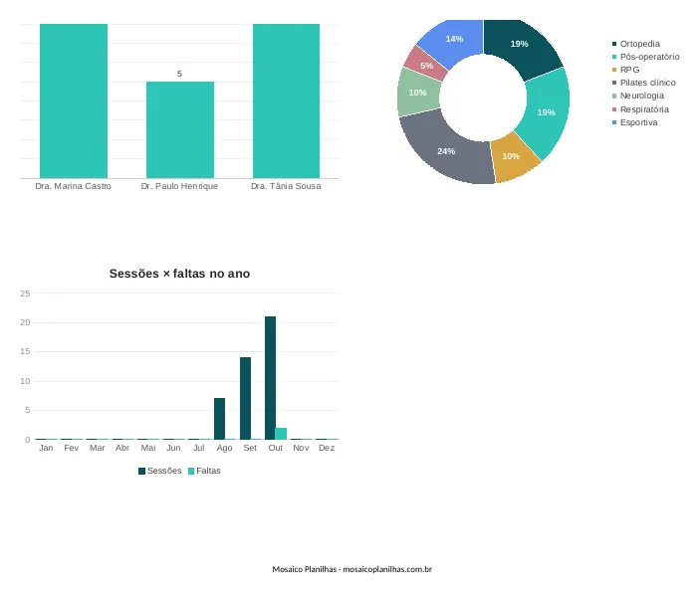Click the Dr. Paulo Henrique bar
The width and height of the screenshot is (700, 594).
click(x=180, y=129)
